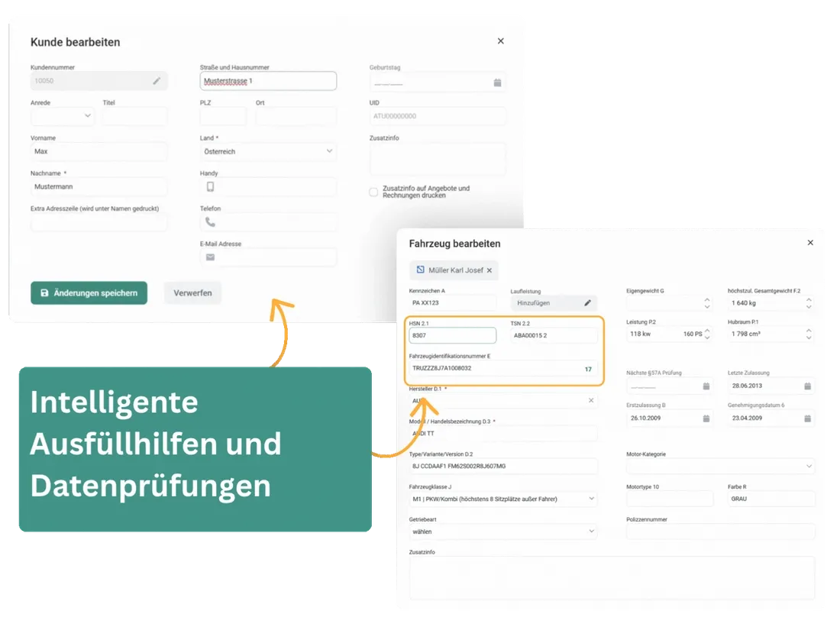Click Zusatzinfo text area in Kunde dialog
840x630 pixels.
point(437,159)
